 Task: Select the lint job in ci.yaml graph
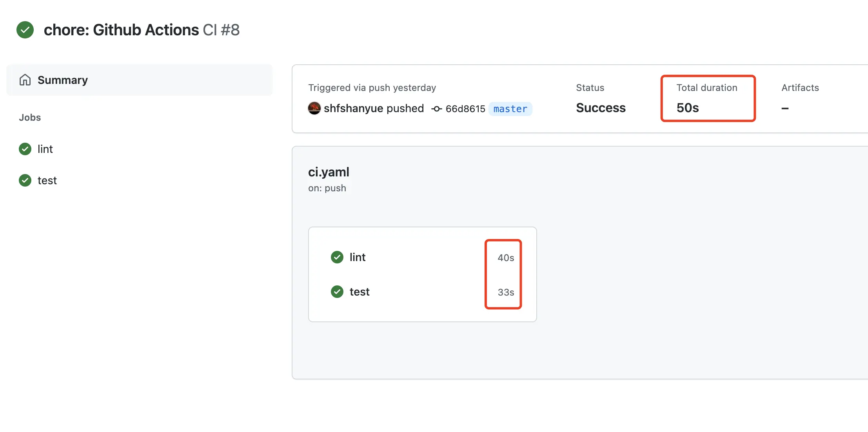pos(423,257)
